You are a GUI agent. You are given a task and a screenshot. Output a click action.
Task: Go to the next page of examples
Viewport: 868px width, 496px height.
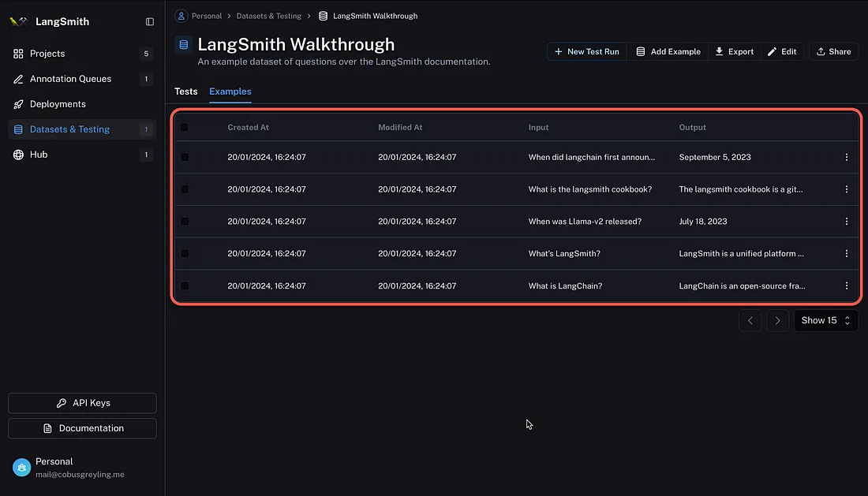tap(777, 321)
